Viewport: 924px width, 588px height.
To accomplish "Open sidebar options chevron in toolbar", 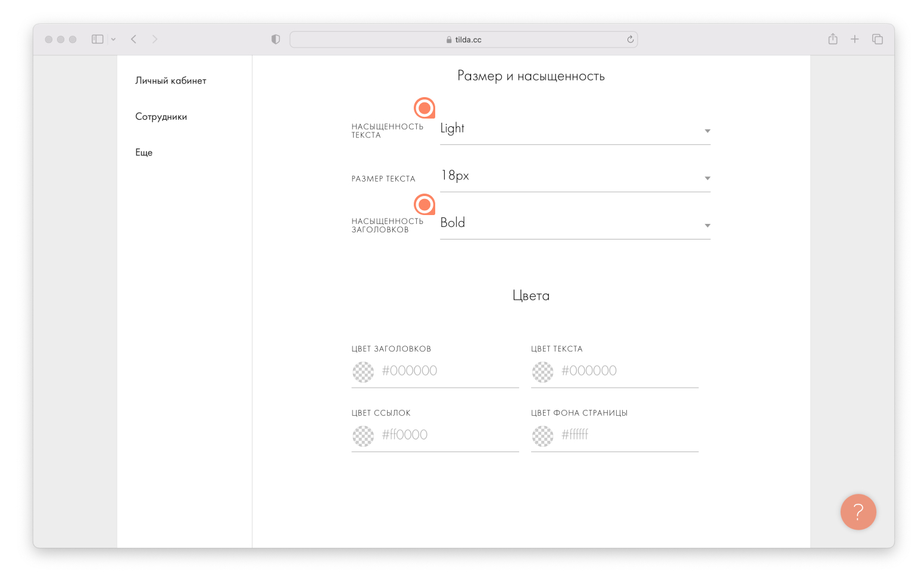I will [113, 39].
